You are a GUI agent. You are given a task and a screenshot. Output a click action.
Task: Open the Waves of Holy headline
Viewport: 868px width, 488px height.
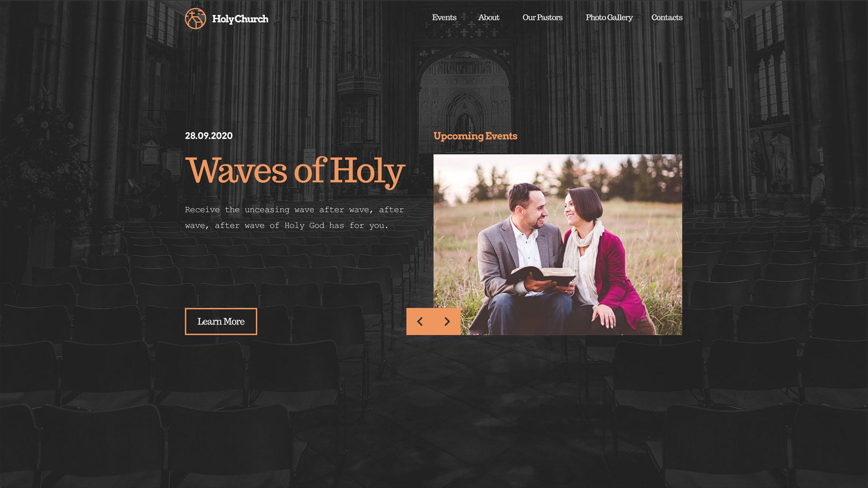coord(295,172)
